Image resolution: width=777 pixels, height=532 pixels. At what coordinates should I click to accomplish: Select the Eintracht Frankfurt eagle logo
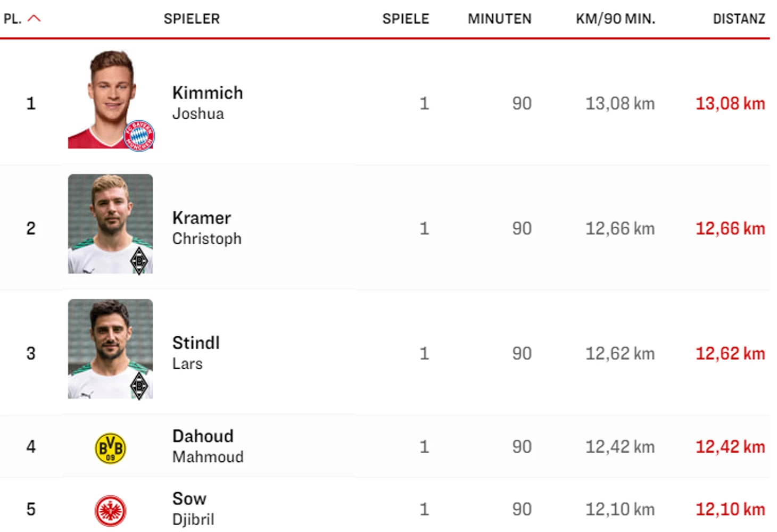[110, 511]
